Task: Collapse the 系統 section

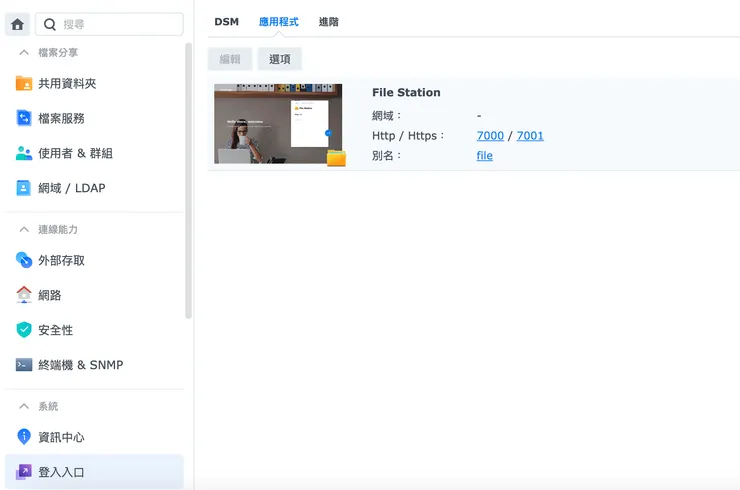Action: pyautogui.click(x=24, y=406)
